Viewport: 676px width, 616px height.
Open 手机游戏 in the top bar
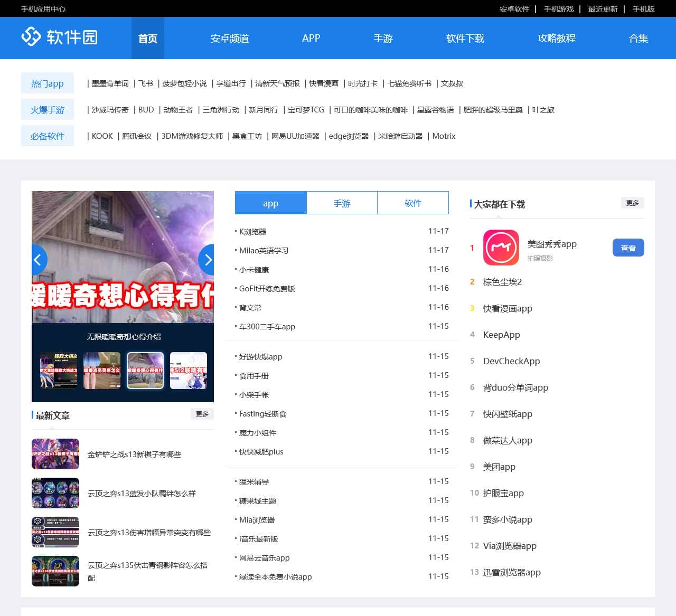[559, 9]
